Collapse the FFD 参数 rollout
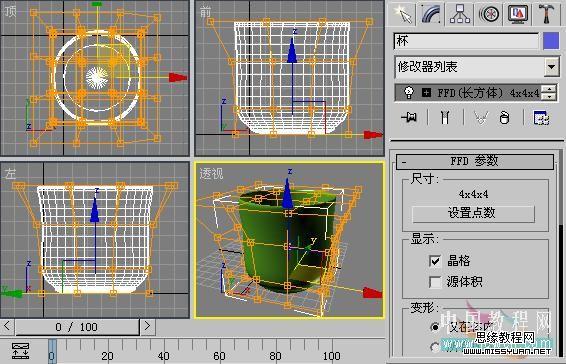566x364 pixels. 475,161
